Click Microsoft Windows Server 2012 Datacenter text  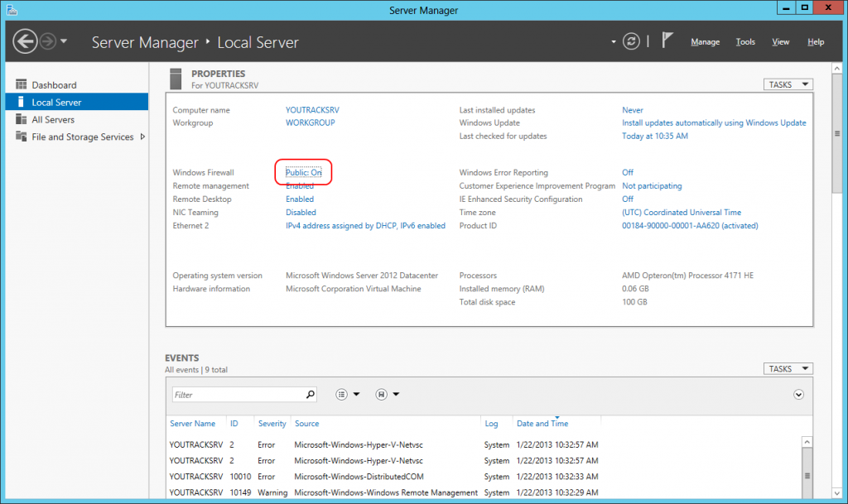click(362, 275)
